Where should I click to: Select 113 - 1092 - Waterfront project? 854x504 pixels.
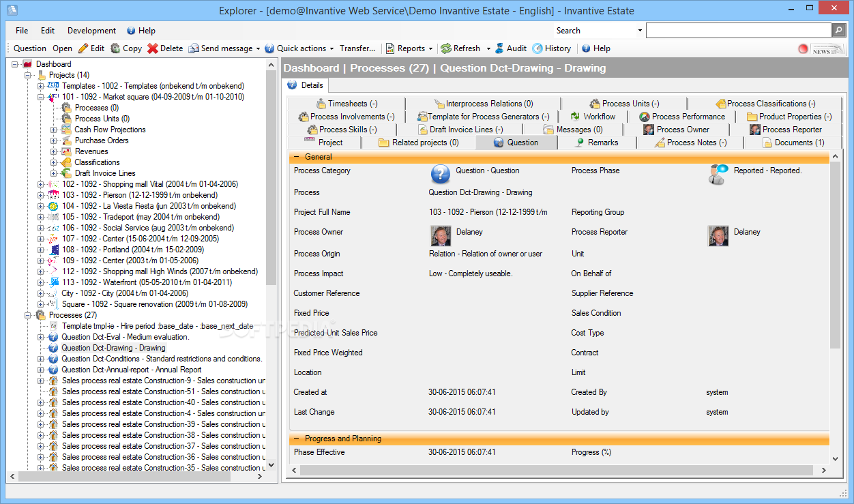point(147,282)
